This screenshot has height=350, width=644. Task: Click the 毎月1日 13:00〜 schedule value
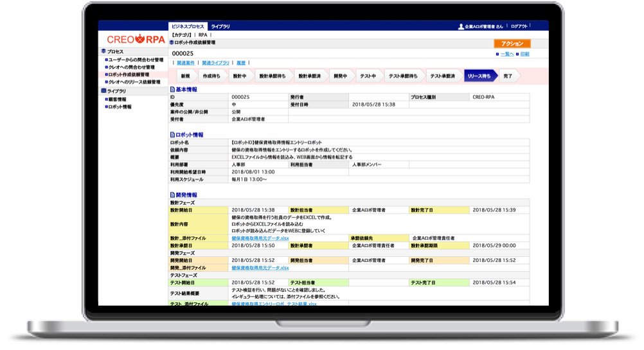tap(249, 179)
